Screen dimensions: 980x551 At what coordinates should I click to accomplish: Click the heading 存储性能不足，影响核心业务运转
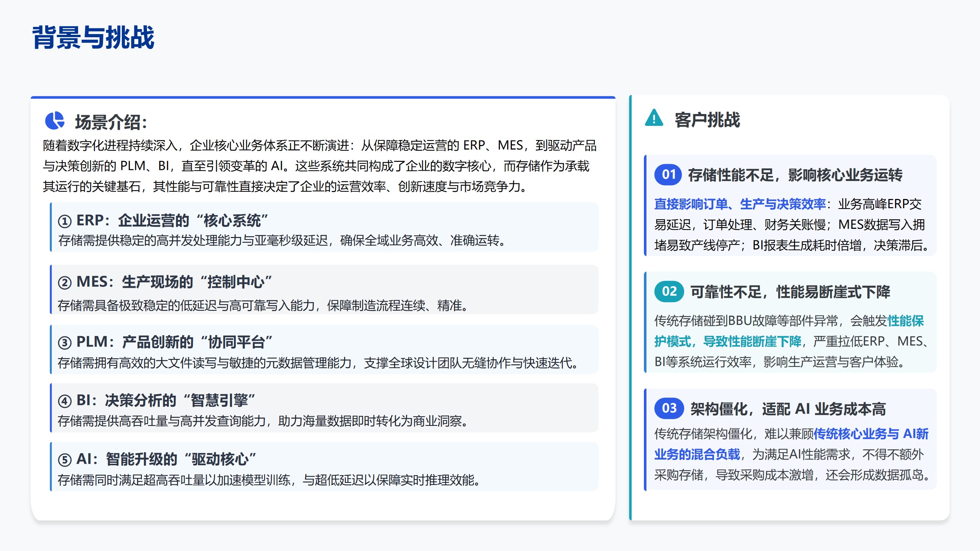click(x=795, y=175)
